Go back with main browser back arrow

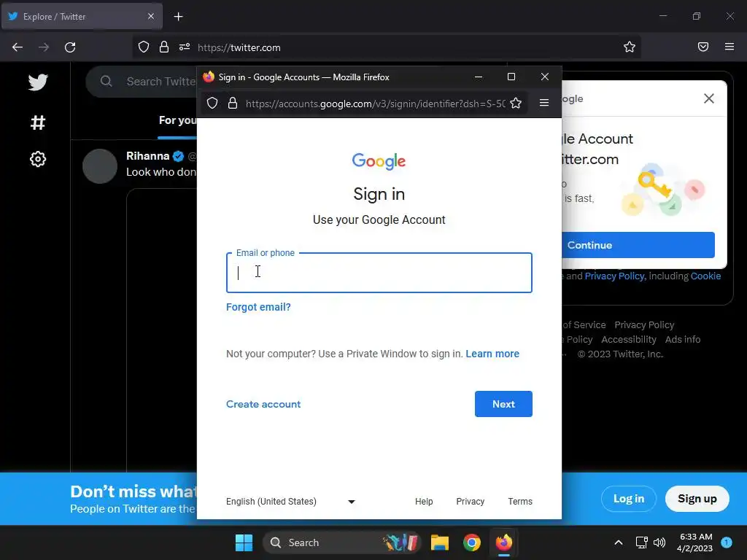pos(18,47)
